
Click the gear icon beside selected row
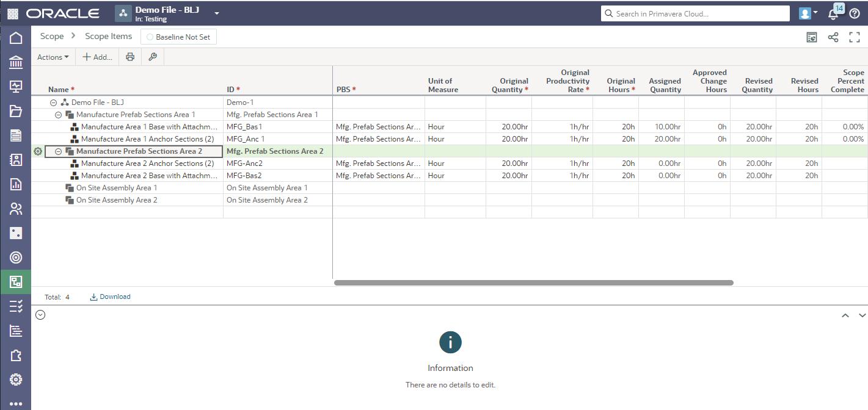[x=38, y=151]
